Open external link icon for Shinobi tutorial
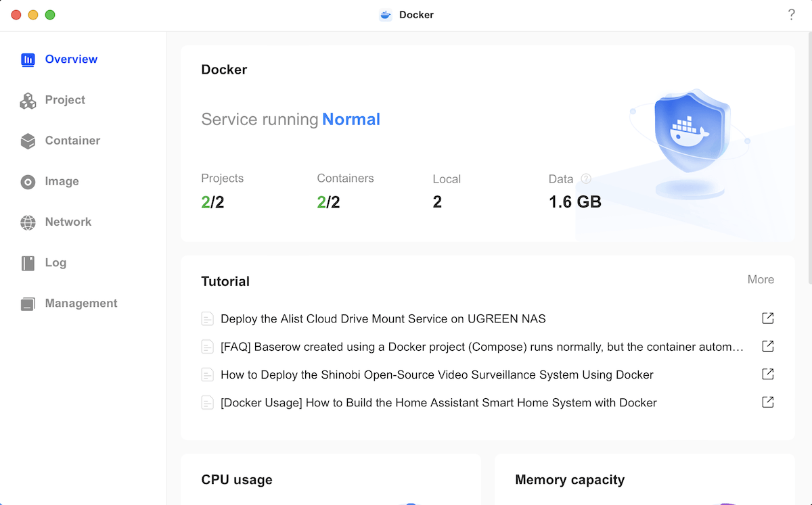This screenshot has height=505, width=812. point(767,374)
